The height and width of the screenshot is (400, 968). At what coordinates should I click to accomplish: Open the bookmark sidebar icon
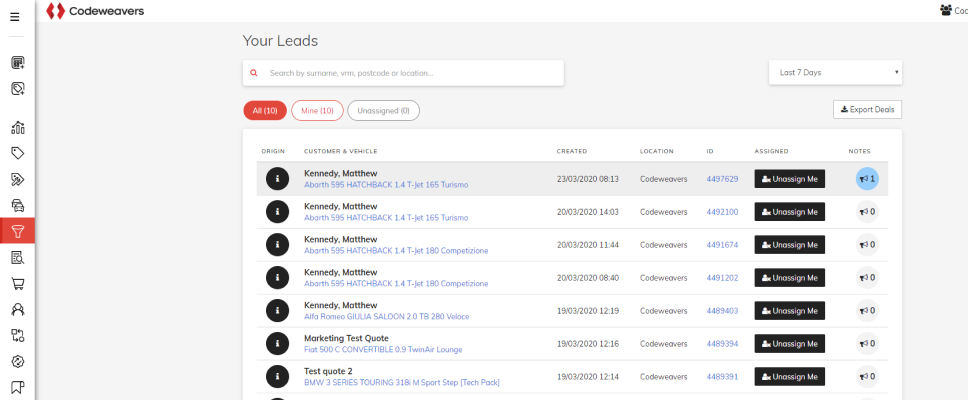pos(18,387)
